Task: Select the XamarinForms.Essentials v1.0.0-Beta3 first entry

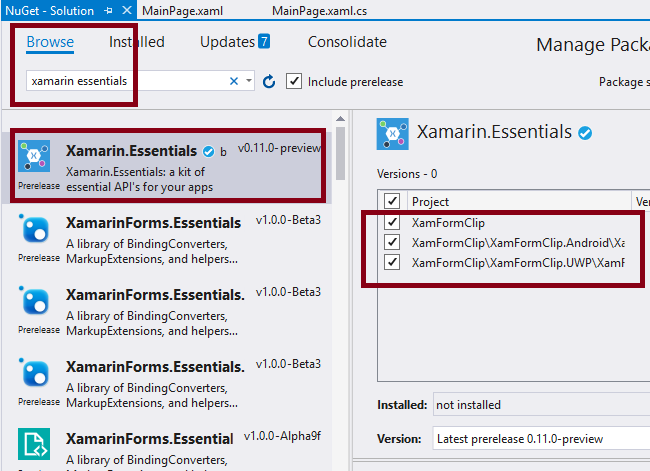Action: pos(166,240)
